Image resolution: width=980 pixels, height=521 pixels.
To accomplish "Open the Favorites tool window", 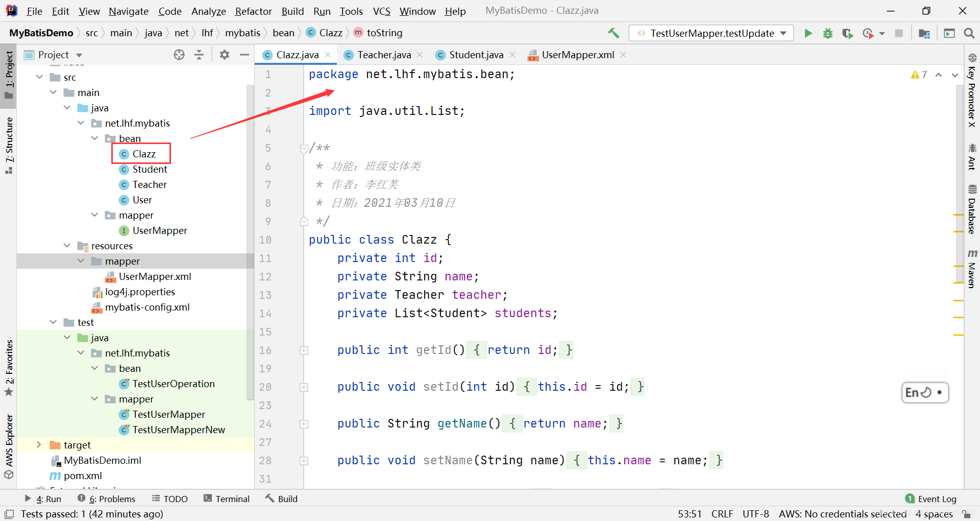I will 9,368.
